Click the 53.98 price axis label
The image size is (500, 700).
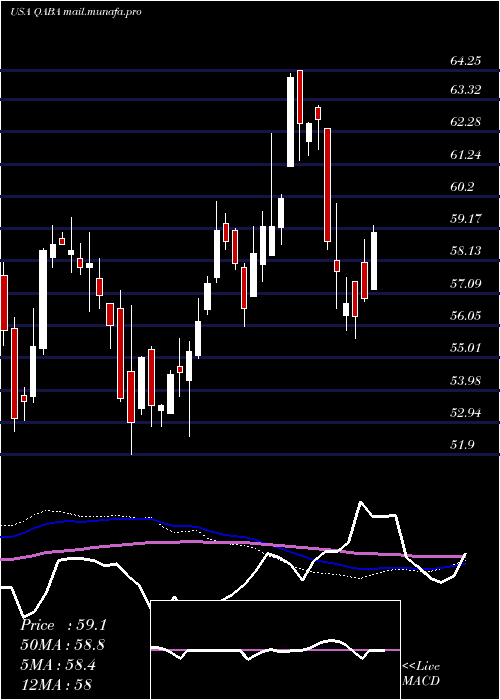[x=465, y=381]
